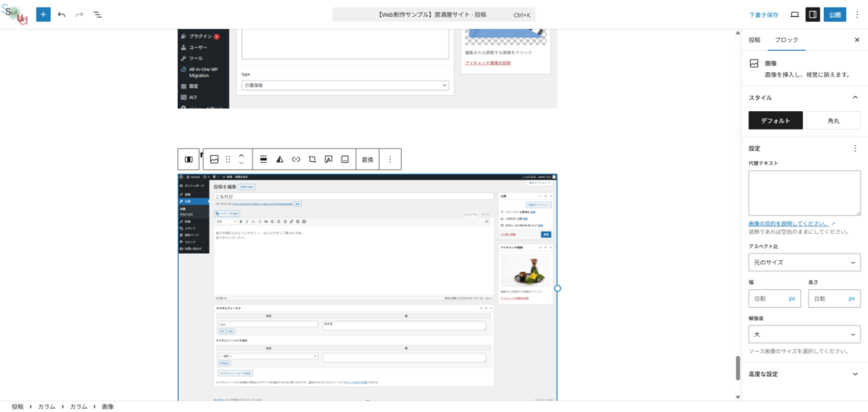
Task: Select the デフォルト style option
Action: click(x=774, y=121)
